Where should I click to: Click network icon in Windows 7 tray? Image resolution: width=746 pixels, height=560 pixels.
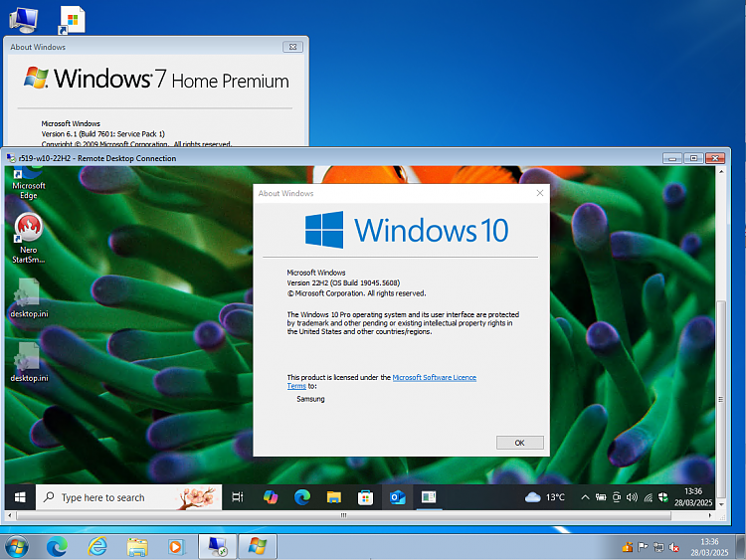tap(658, 547)
